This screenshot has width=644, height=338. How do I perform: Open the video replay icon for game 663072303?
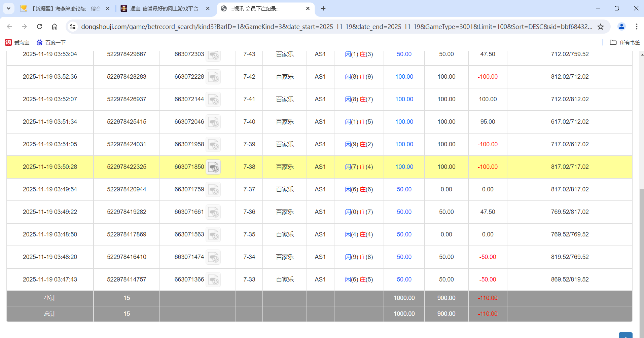(213, 55)
